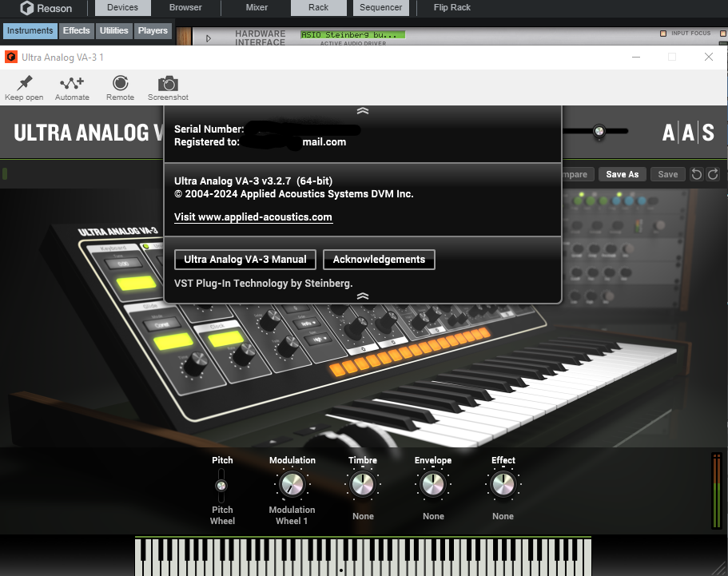
Task: Toggle the Devices panel button
Action: (122, 8)
